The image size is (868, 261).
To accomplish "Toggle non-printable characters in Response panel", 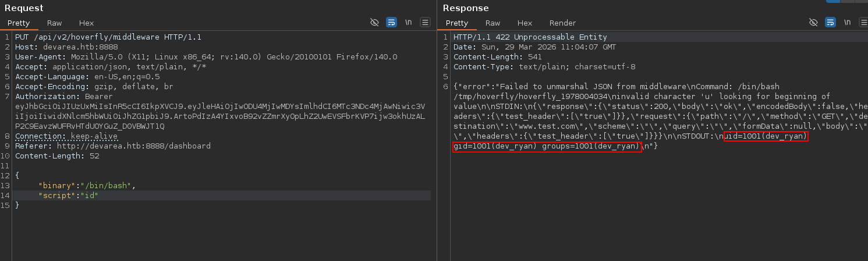I will coord(813,23).
